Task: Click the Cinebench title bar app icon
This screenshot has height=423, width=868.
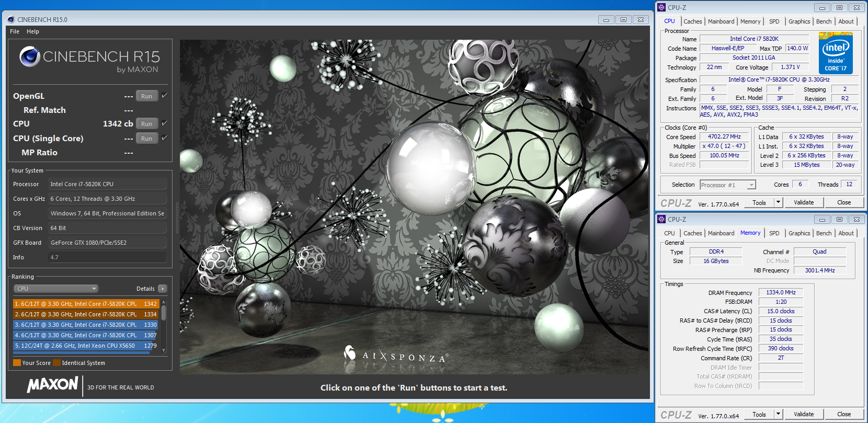Action: point(11,19)
